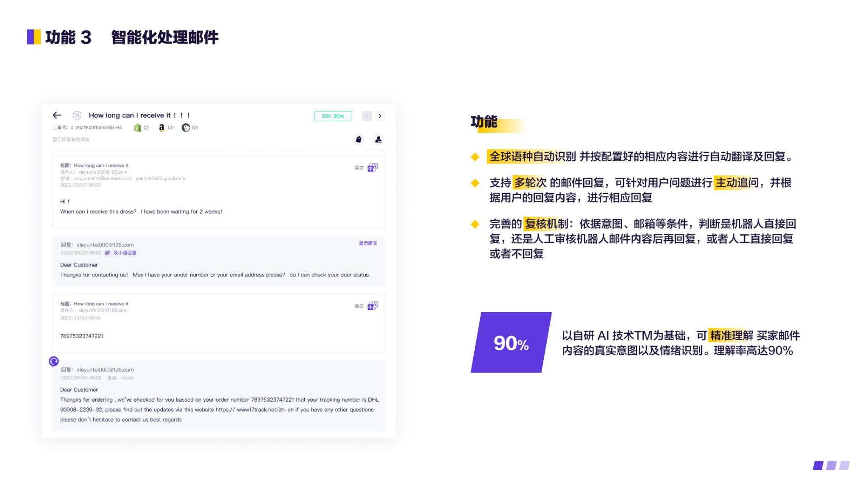Click ticket number 2021102816595867​94
Image resolution: width=868 pixels, height=488 pixels.
point(98,128)
